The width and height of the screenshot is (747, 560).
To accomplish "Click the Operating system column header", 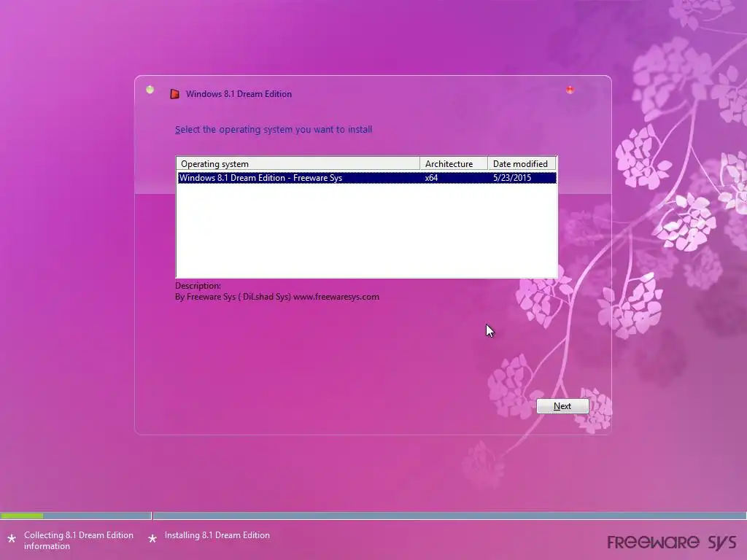I will coord(298,164).
